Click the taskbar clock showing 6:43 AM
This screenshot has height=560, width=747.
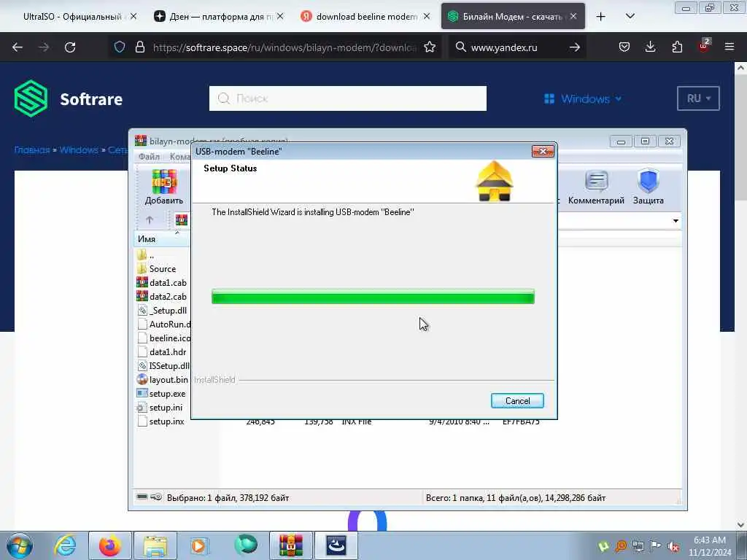point(709,546)
